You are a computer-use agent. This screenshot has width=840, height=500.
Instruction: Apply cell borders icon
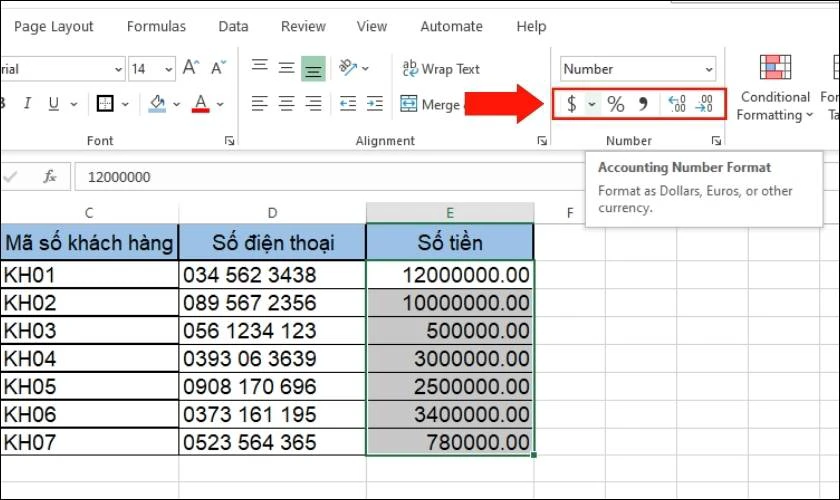pos(105,103)
